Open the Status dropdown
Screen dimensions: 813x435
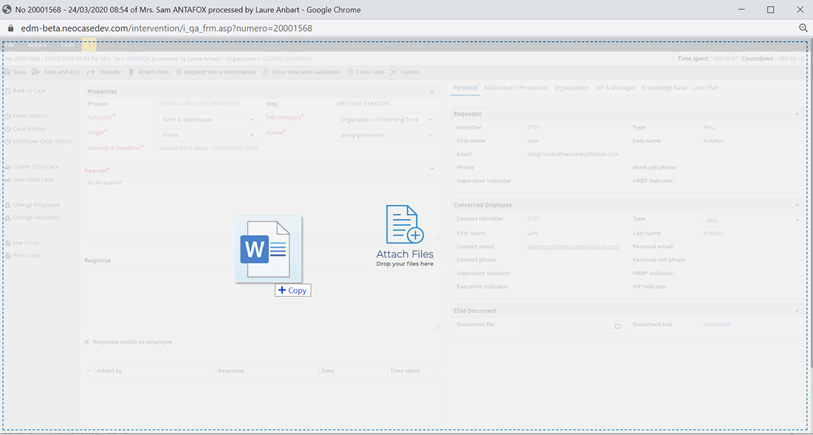(385, 135)
